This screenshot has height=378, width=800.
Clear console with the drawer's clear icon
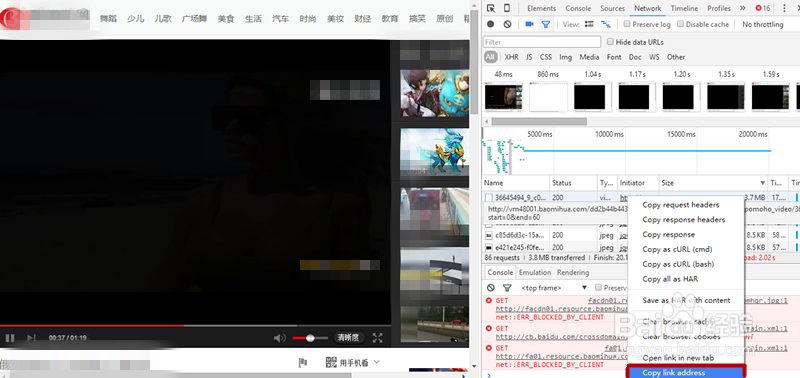pyautogui.click(x=491, y=288)
